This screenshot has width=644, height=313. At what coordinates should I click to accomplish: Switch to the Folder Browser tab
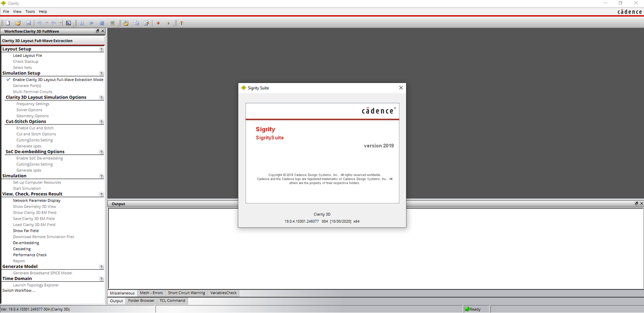(141, 300)
